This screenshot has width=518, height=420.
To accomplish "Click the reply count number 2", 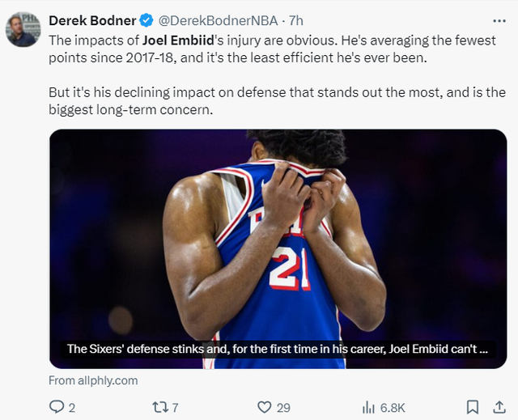I will click(x=72, y=408).
